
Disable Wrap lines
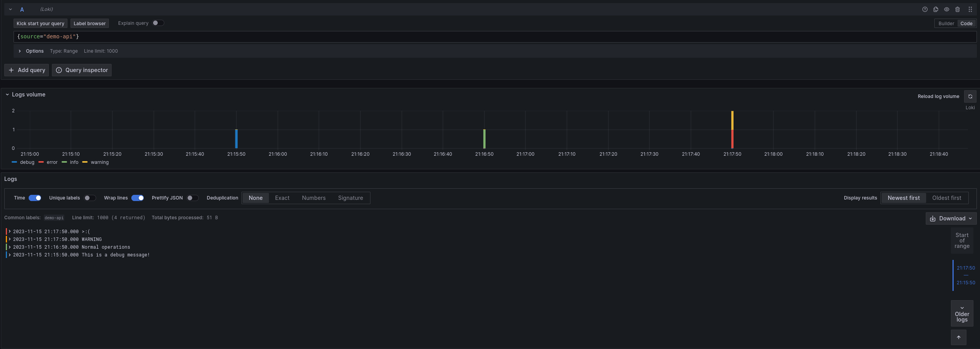coord(137,198)
